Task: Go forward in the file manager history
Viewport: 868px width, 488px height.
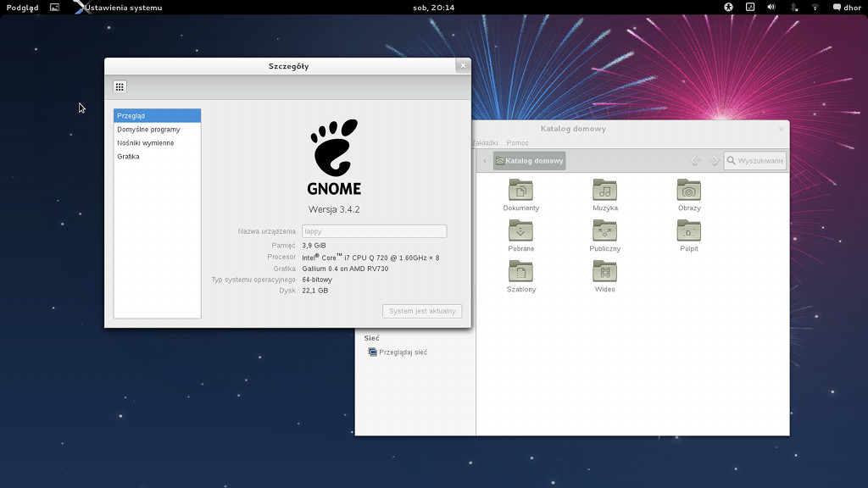Action: point(714,160)
